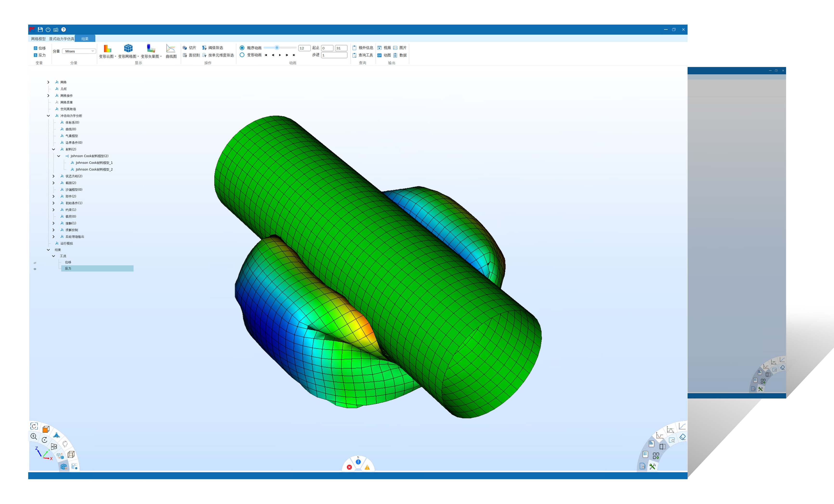This screenshot has height=504, width=834.
Task: Open the 曲线图 curve chart tool
Action: [171, 49]
